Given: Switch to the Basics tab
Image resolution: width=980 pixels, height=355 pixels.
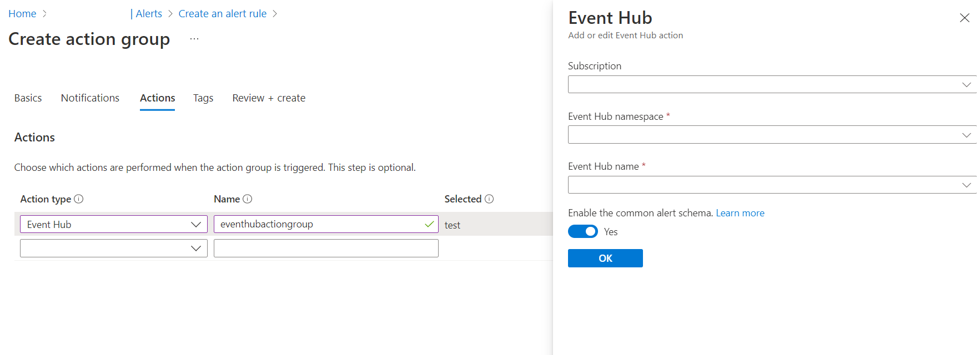Looking at the screenshot, I should 28,98.
